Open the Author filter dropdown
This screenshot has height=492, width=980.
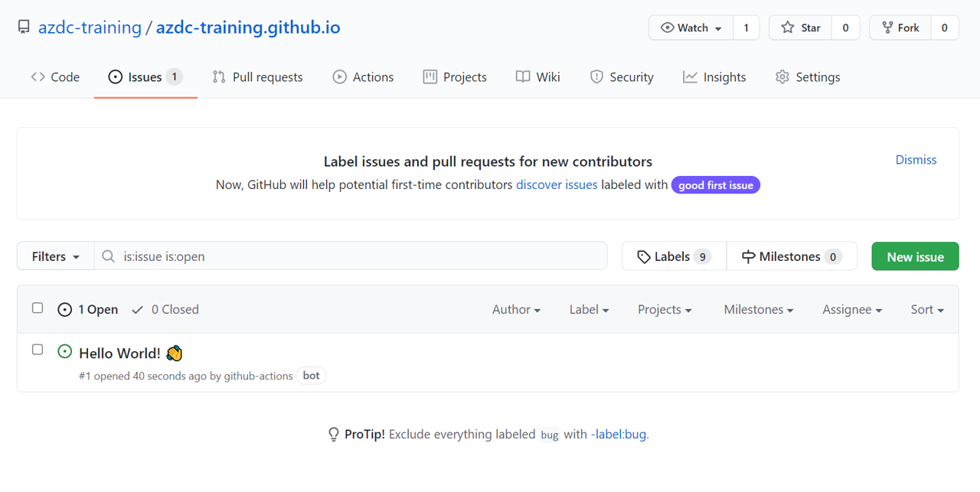[516, 309]
